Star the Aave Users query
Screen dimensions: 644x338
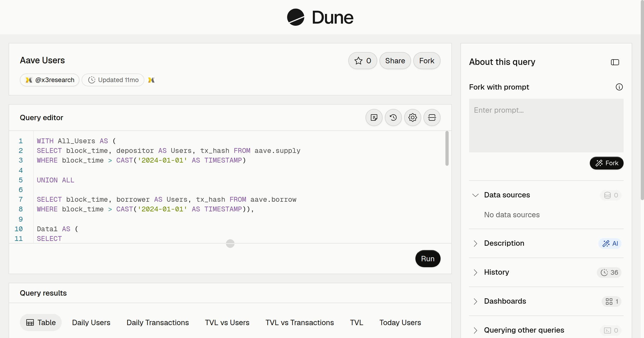click(x=363, y=61)
